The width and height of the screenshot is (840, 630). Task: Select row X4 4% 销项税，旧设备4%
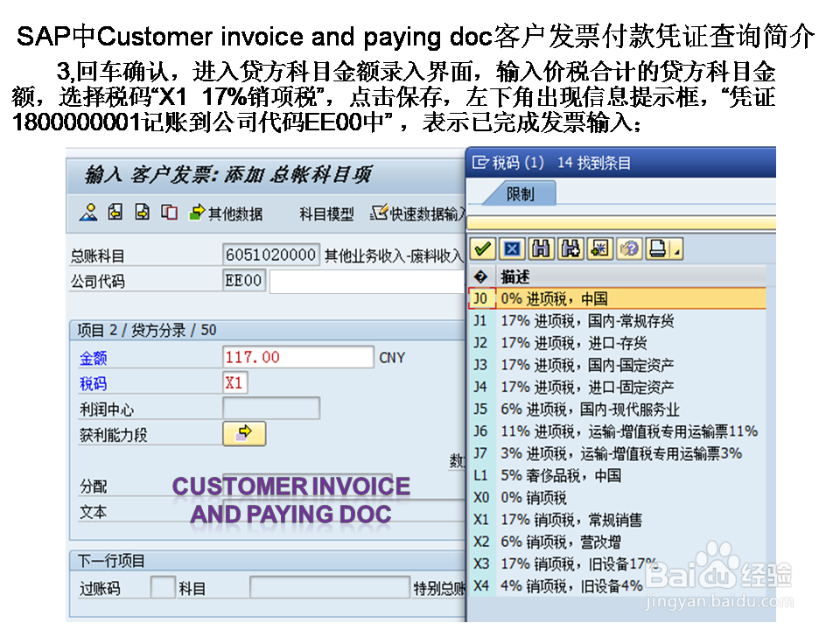click(618, 585)
